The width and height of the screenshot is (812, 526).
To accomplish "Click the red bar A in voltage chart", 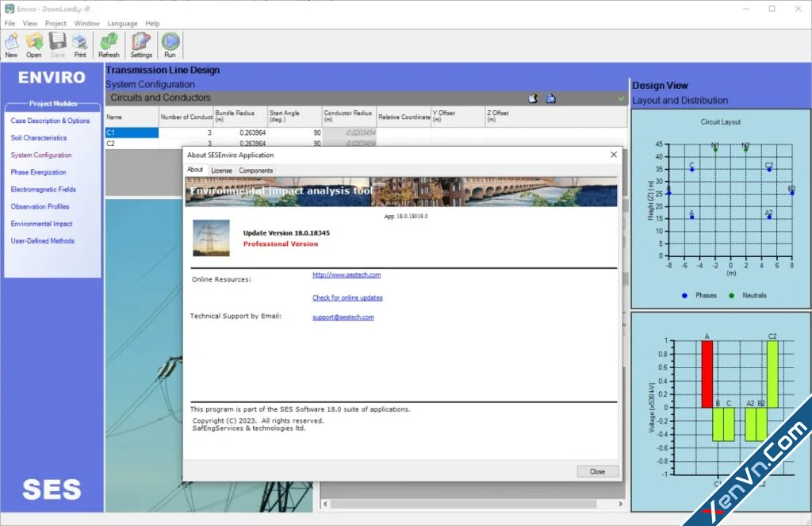I will click(x=707, y=374).
